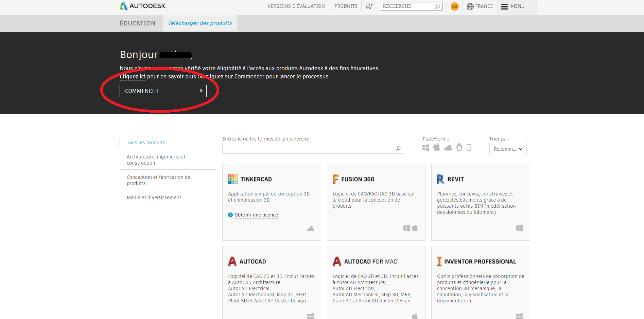
Task: Filter by Mac platform icon
Action: [x=437, y=147]
